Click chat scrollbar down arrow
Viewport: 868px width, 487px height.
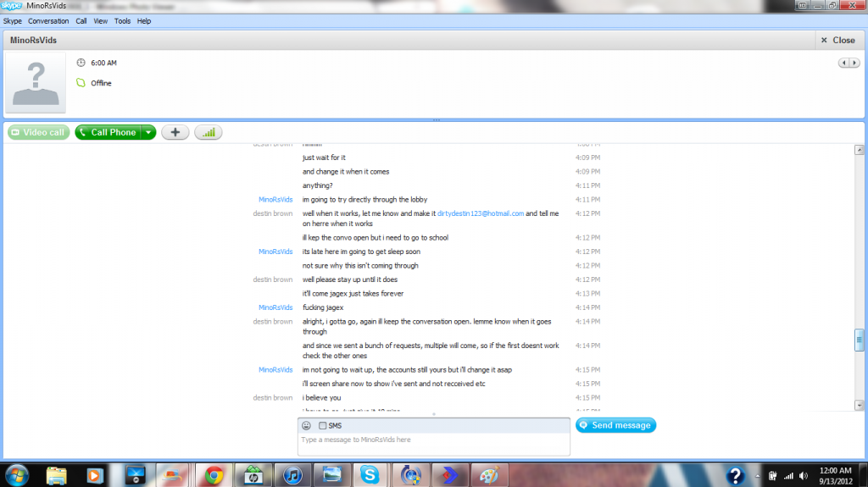(860, 405)
